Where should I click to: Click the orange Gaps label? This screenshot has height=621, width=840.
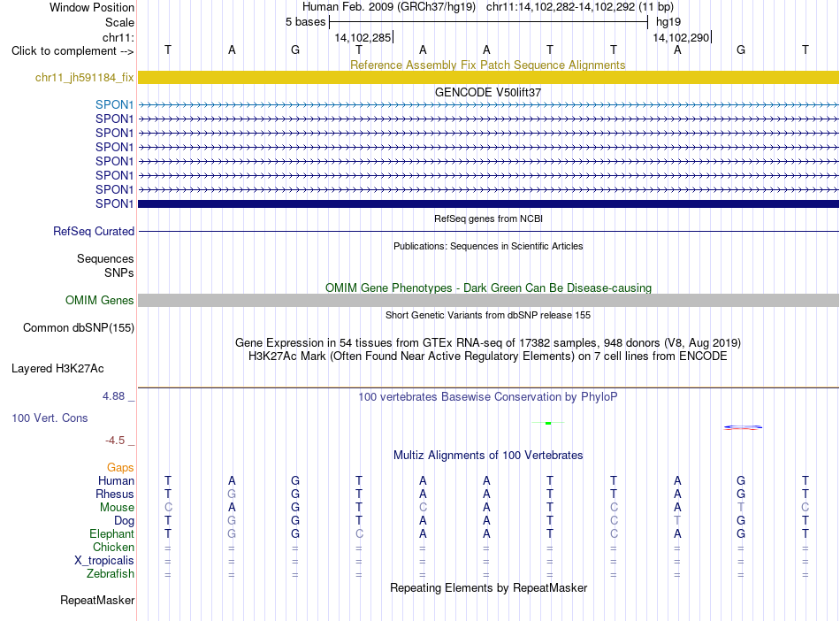[x=120, y=468]
